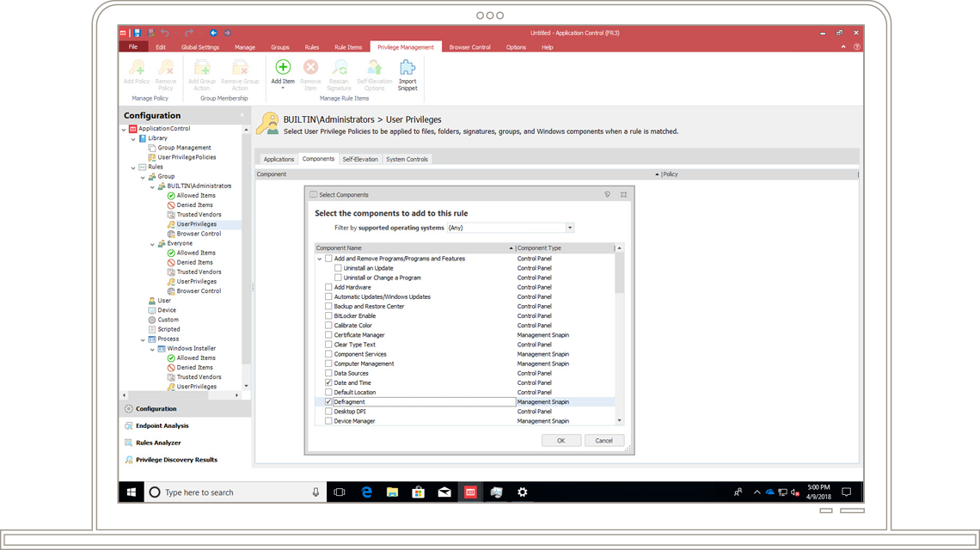Collapse the Add and Remove Programs row
The image size is (980, 550).
[320, 259]
